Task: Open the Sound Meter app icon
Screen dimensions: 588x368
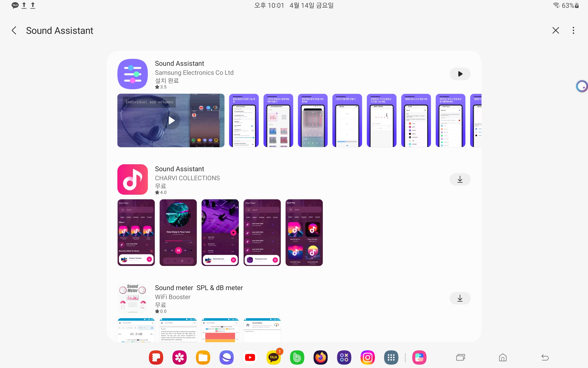Action: click(x=133, y=298)
